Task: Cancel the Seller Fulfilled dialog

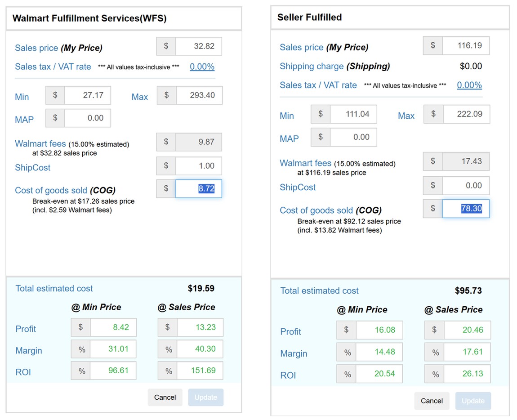Action: click(432, 401)
